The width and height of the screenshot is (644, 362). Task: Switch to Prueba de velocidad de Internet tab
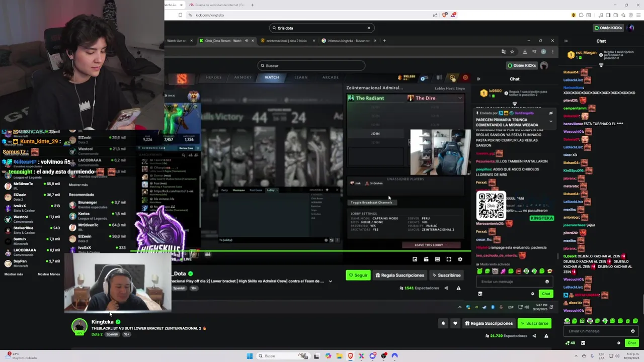[216, 5]
